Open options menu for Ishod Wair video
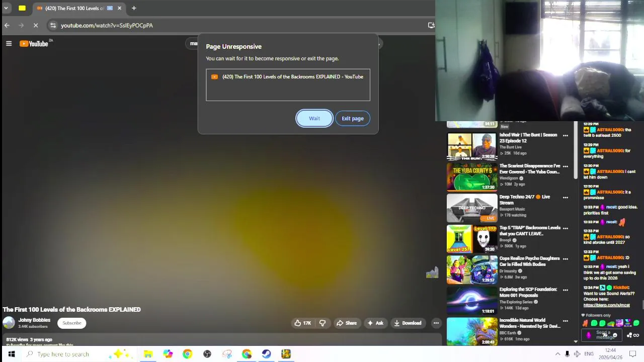This screenshot has width=644, height=362. 566,136
